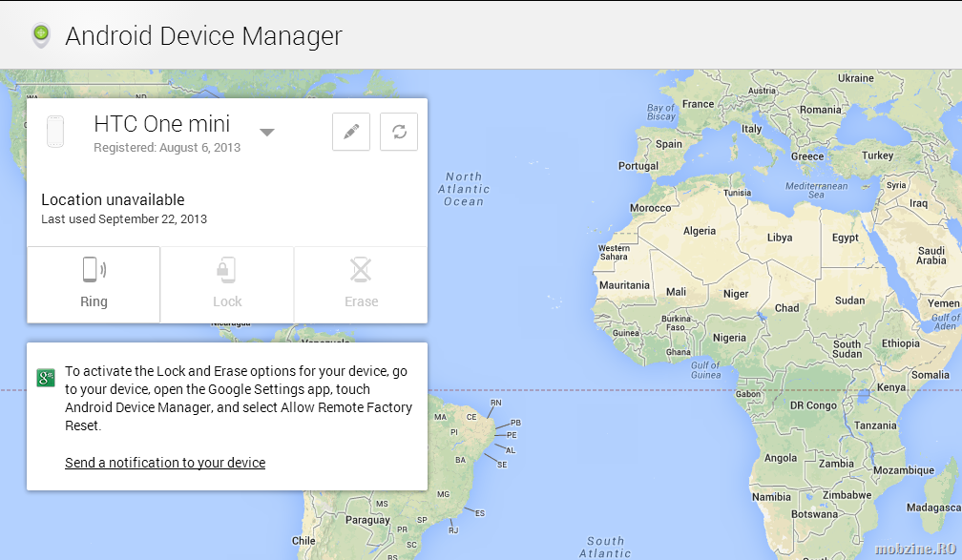Click DR Congo label on the map
The image size is (962, 560).
point(813,405)
